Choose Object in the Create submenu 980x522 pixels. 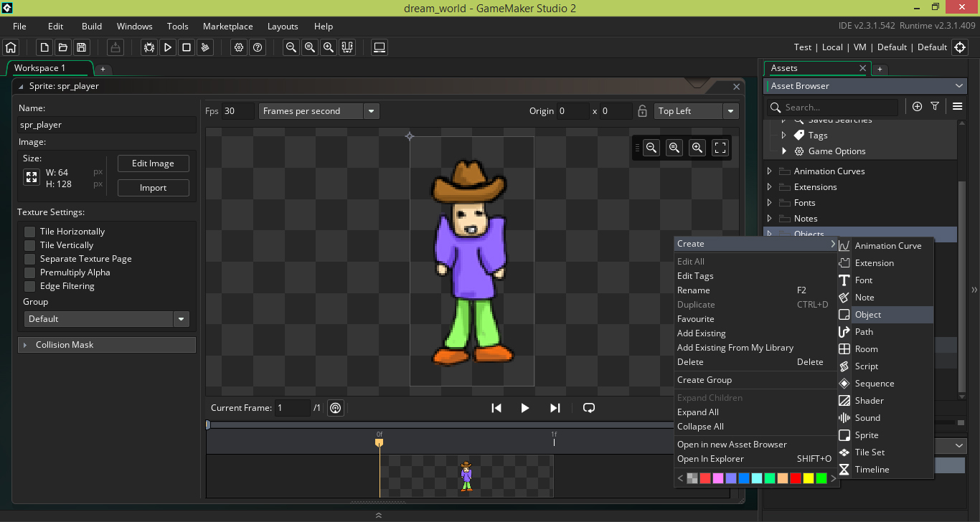tap(885, 315)
